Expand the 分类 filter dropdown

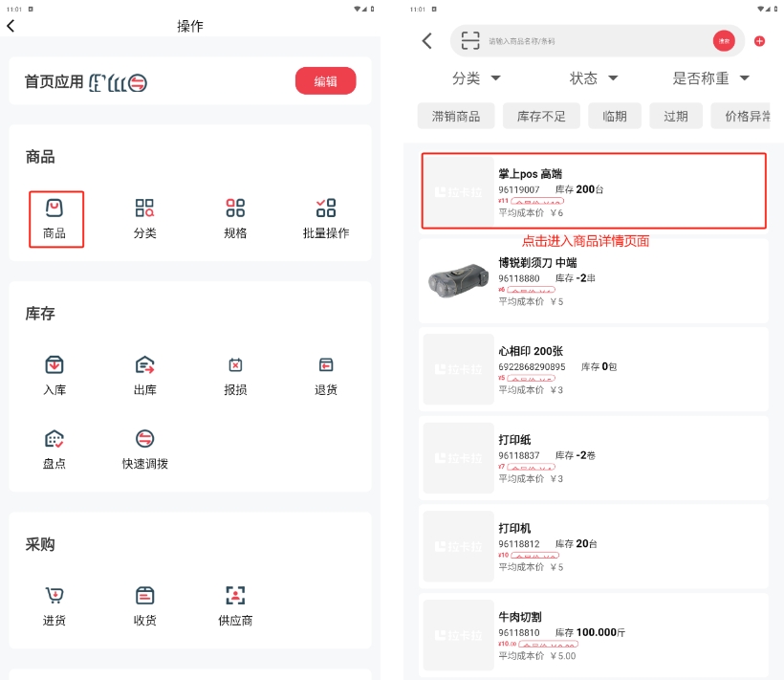click(476, 78)
